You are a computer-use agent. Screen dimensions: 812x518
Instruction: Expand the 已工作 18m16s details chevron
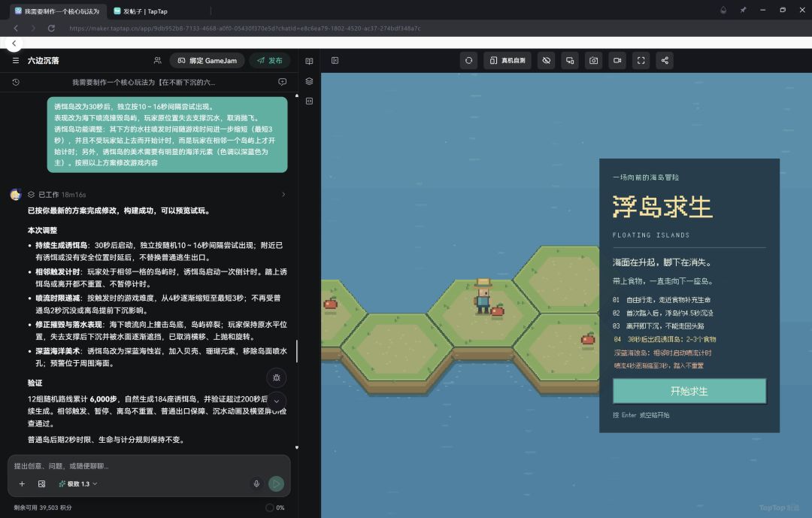283,194
